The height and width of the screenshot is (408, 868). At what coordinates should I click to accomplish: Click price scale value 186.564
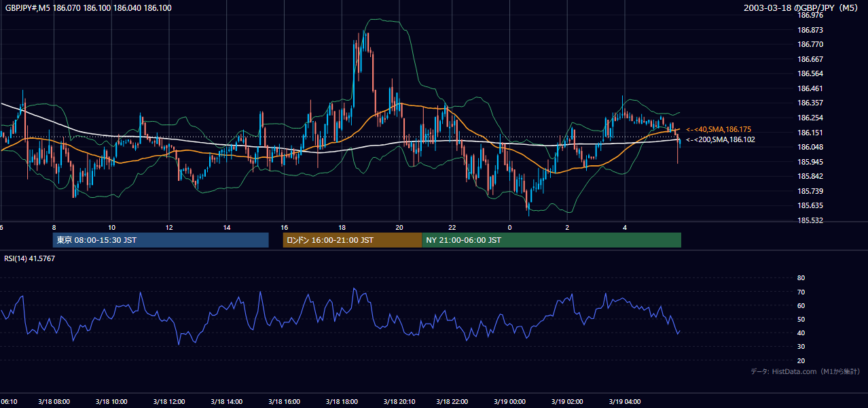pyautogui.click(x=810, y=73)
